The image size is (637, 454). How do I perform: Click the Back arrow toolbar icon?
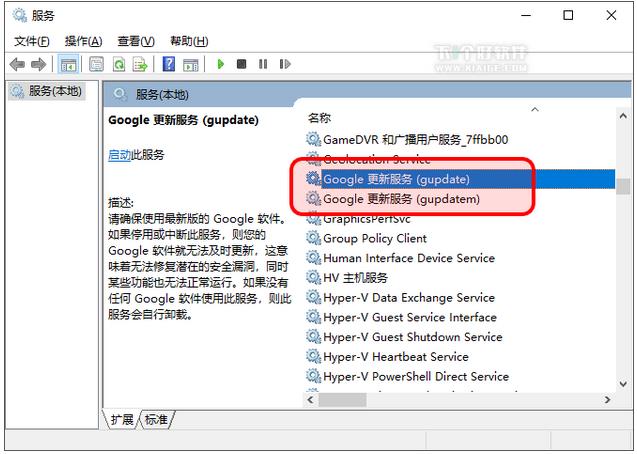[17, 64]
